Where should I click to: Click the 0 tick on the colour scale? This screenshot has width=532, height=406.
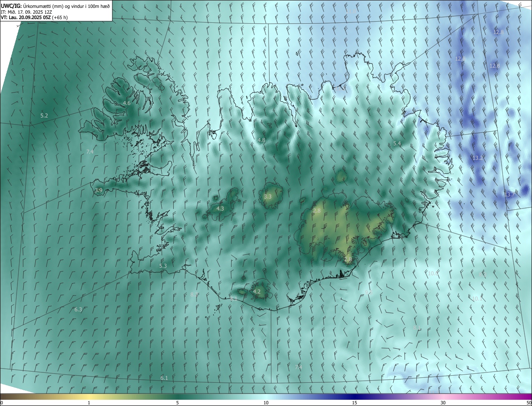(2, 403)
